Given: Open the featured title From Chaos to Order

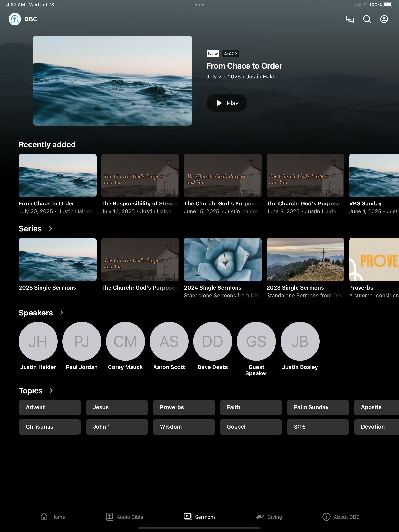Looking at the screenshot, I should 245,66.
